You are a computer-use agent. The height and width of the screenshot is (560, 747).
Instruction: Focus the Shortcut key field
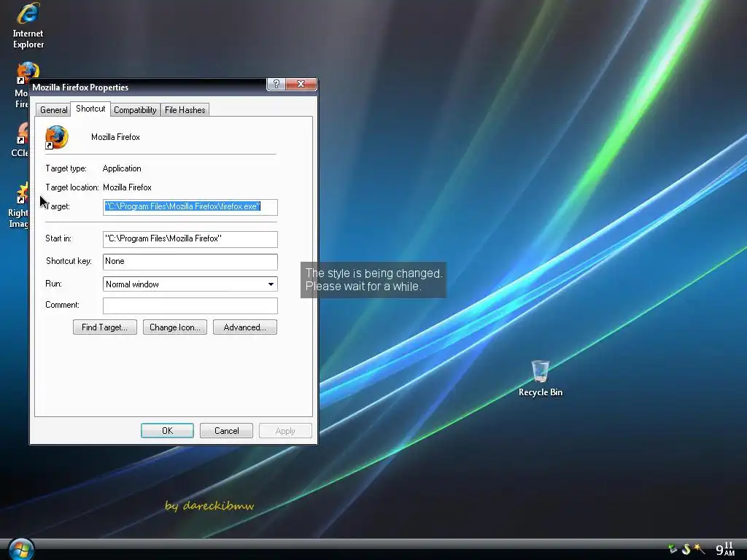pyautogui.click(x=190, y=262)
